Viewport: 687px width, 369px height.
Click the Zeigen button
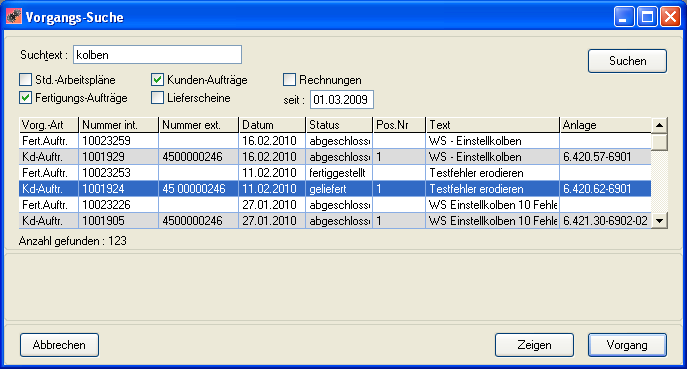click(534, 345)
